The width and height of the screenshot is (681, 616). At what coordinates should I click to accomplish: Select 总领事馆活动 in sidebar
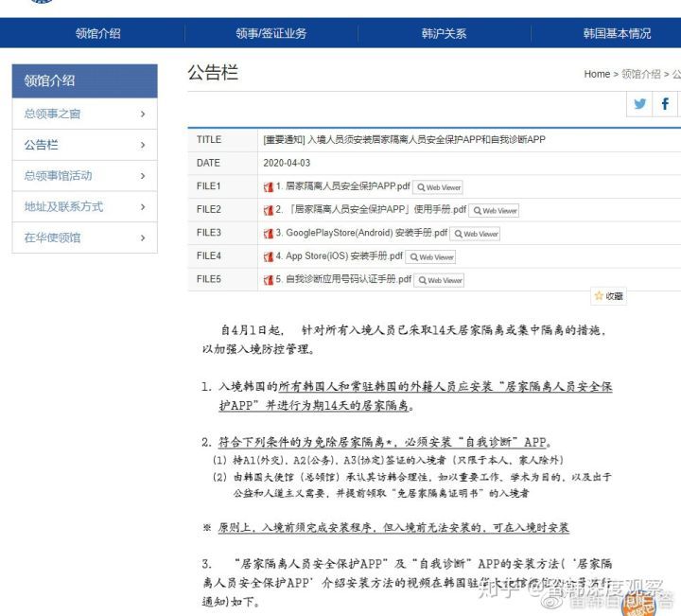[85, 176]
